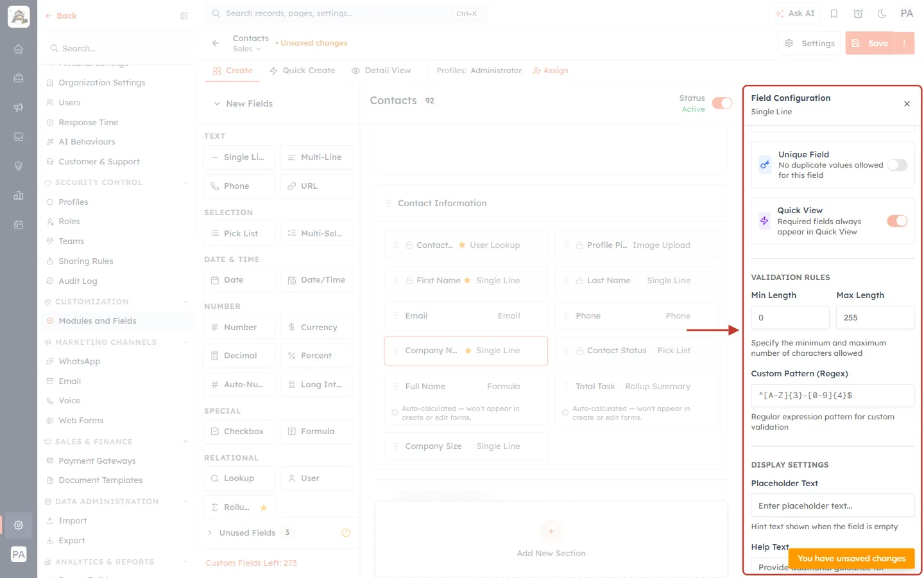The width and height of the screenshot is (924, 578).
Task: Select the Company Name field card
Action: (466, 351)
